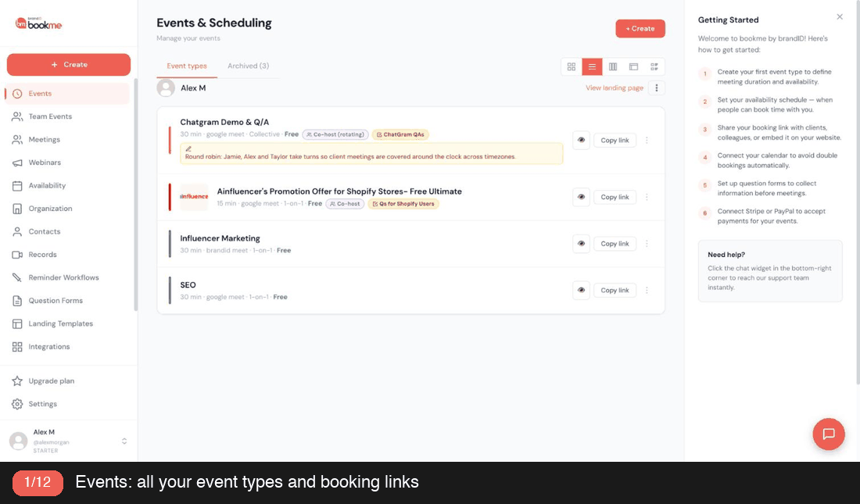The height and width of the screenshot is (504, 860).
Task: Toggle visibility of Influencer Marketing event
Action: click(582, 244)
